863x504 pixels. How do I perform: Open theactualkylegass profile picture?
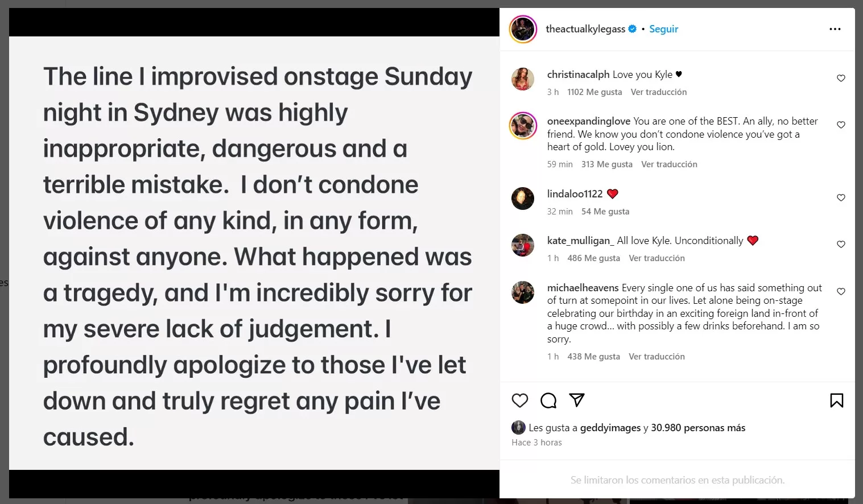523,29
